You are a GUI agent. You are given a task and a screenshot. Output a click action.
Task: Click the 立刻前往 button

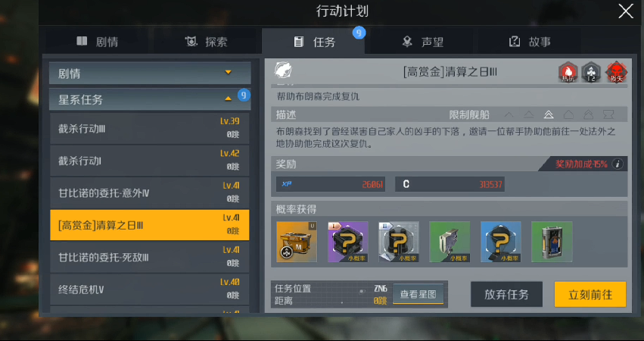coord(590,295)
